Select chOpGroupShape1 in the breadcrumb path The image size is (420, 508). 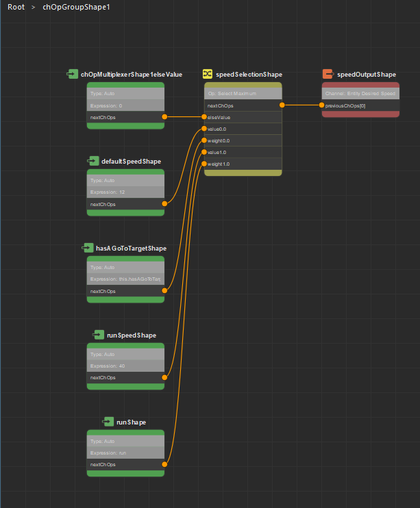pos(76,7)
